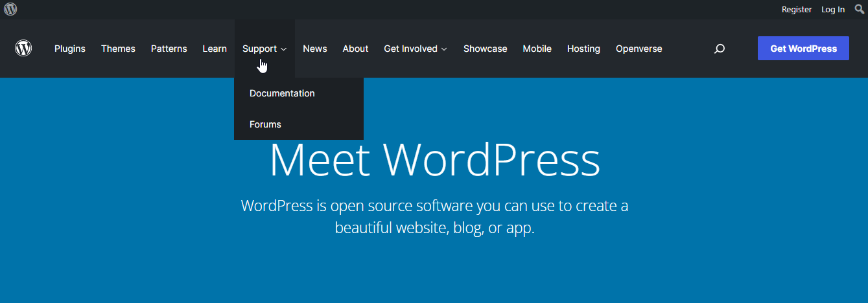Click the WordPress logo in the main navigation
The image size is (868, 303).
coord(23,49)
